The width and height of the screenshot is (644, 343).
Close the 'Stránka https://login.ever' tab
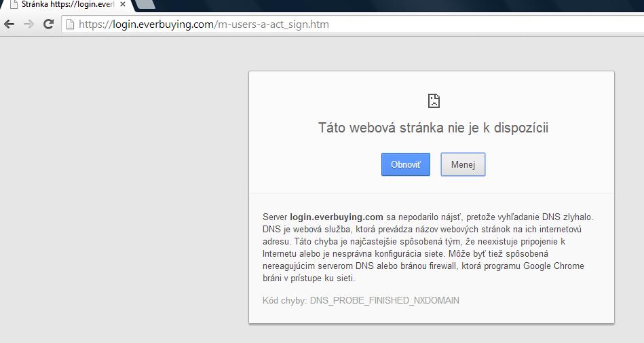[122, 5]
